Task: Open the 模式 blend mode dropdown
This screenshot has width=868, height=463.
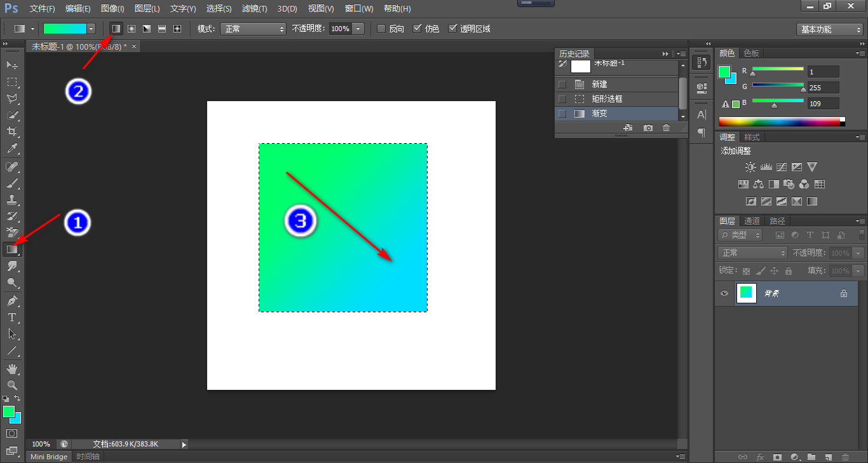Action: [x=253, y=29]
